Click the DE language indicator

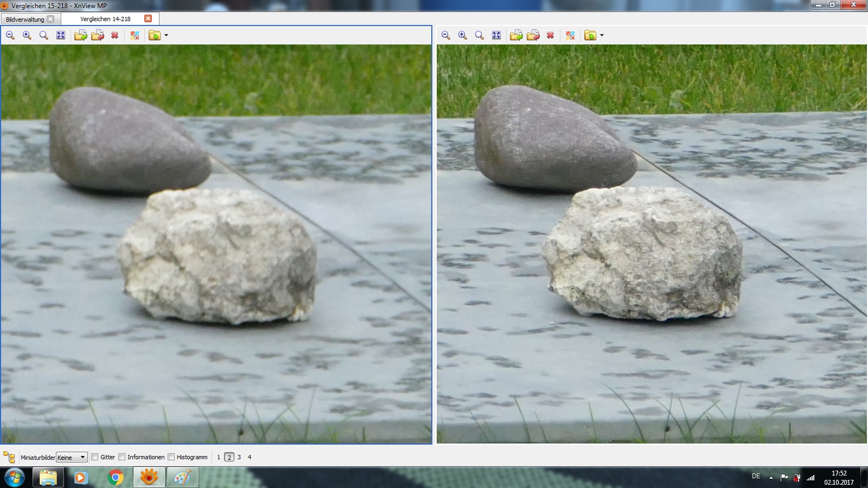756,476
